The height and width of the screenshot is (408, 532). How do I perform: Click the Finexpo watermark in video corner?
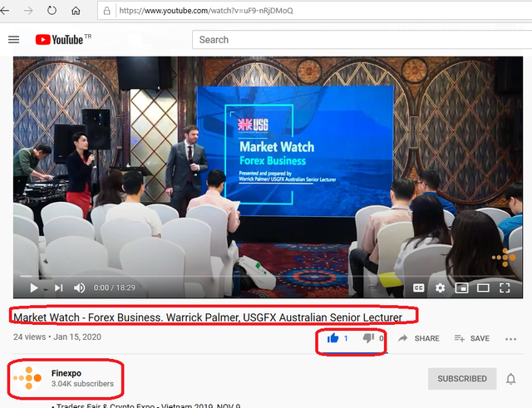(504, 258)
